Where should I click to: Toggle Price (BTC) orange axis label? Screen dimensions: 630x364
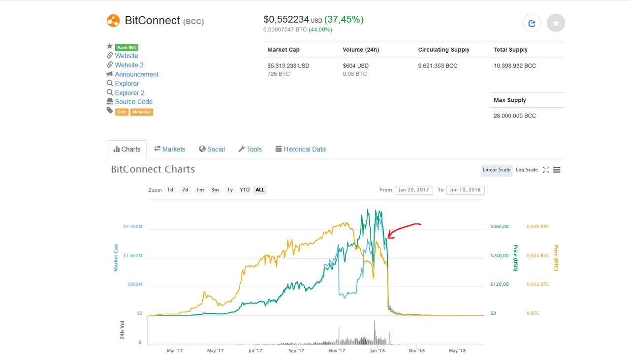[x=556, y=257]
